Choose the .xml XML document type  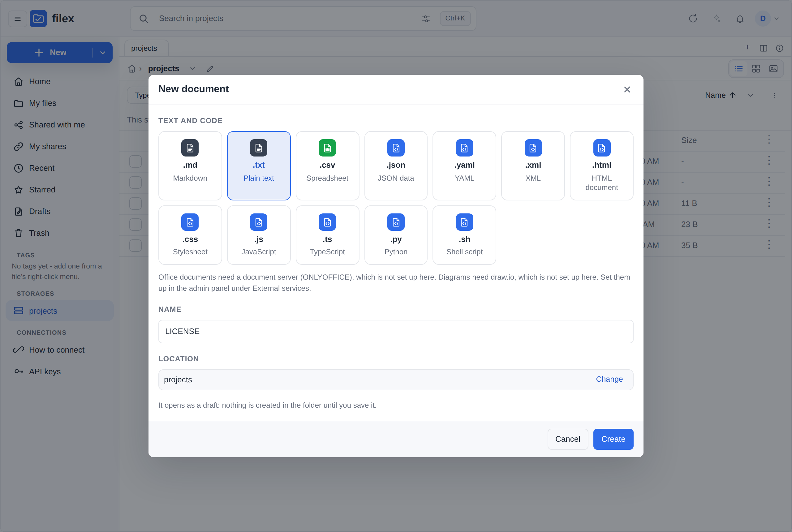tap(533, 165)
